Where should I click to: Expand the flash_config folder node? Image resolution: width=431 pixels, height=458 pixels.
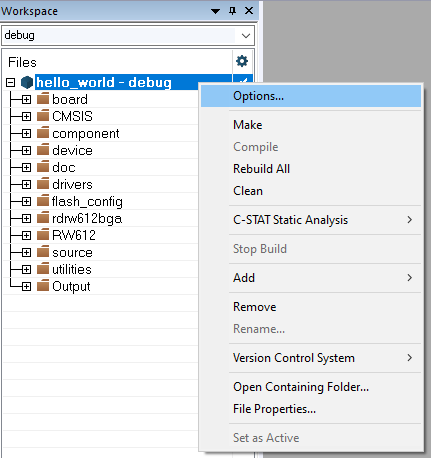pos(26,201)
